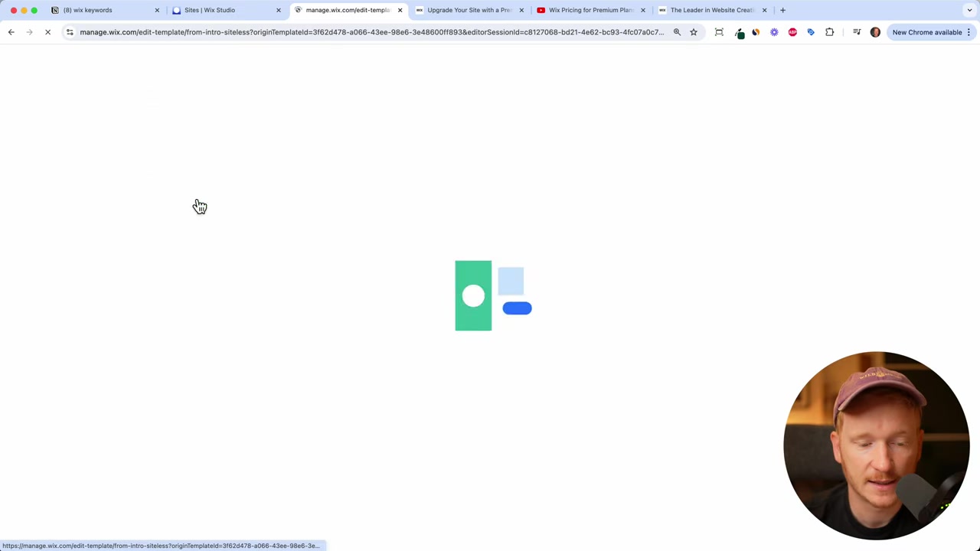Open the Chrome profile avatar
980x551 pixels.
tap(875, 32)
